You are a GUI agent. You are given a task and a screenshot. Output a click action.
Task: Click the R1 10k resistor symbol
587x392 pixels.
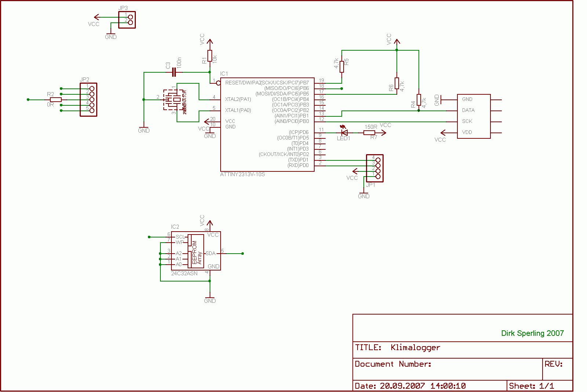click(x=210, y=56)
